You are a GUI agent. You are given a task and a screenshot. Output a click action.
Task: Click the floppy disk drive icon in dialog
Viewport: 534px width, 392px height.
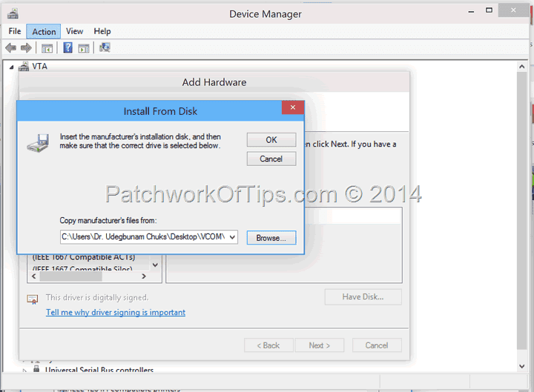tap(38, 143)
